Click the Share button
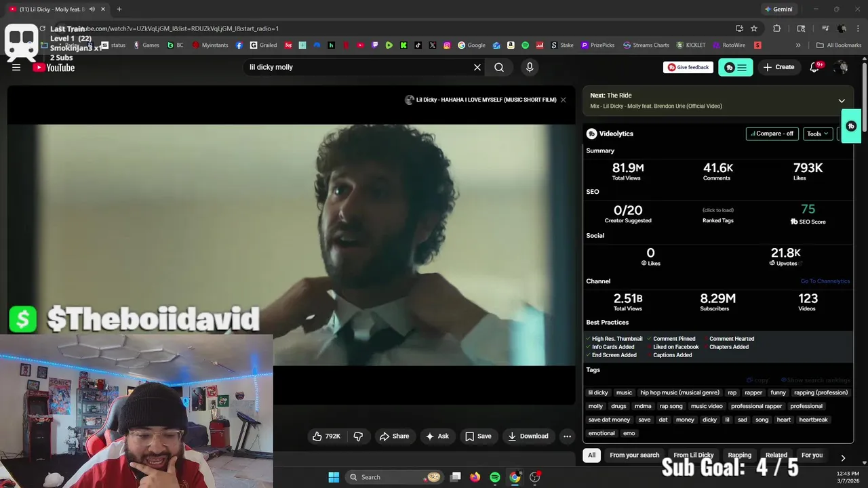 click(394, 436)
